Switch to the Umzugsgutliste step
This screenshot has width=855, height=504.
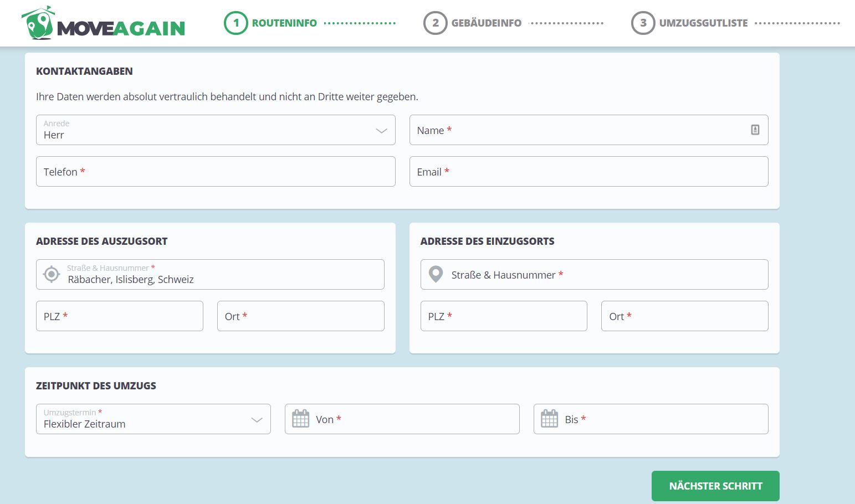[x=703, y=23]
